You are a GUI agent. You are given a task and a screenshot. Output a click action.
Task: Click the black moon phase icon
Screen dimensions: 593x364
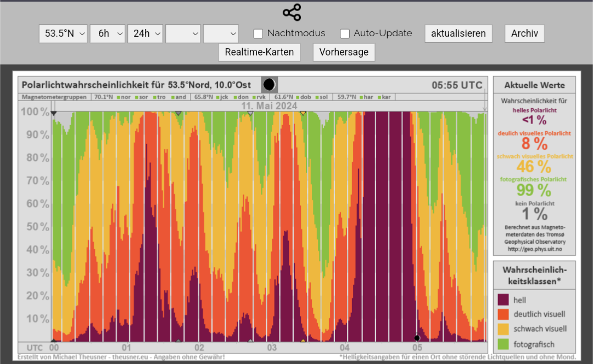pyautogui.click(x=269, y=85)
